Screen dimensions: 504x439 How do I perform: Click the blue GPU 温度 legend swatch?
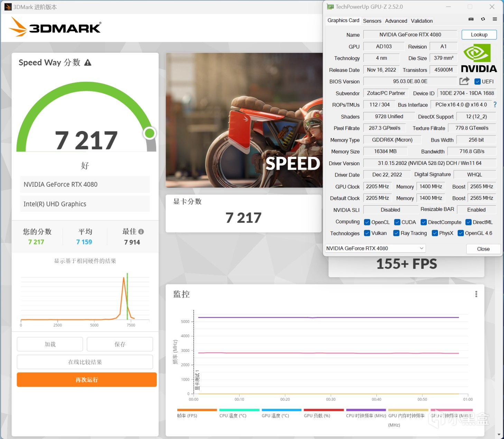click(x=281, y=410)
